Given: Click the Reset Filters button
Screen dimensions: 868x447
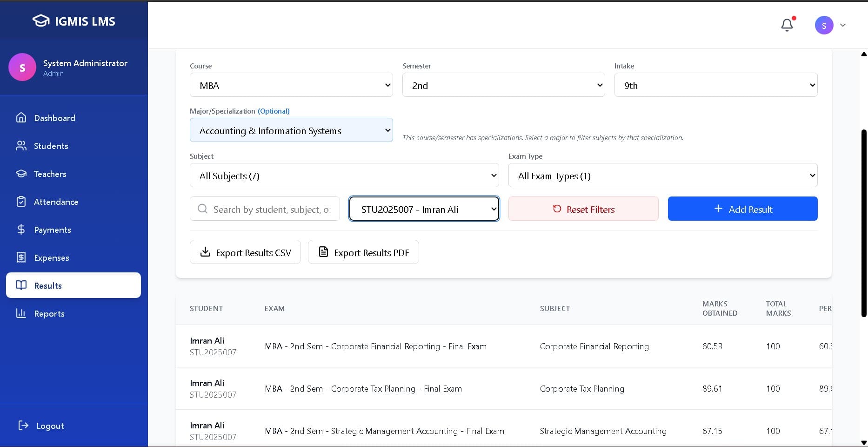Looking at the screenshot, I should click(583, 209).
